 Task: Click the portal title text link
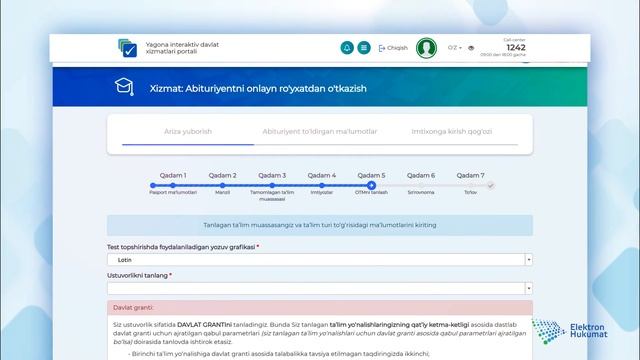[x=182, y=48]
